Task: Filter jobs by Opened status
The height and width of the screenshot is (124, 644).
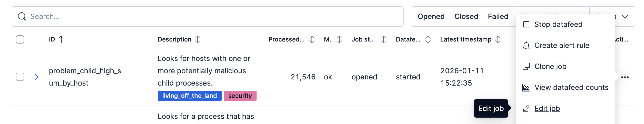Action: [x=431, y=16]
